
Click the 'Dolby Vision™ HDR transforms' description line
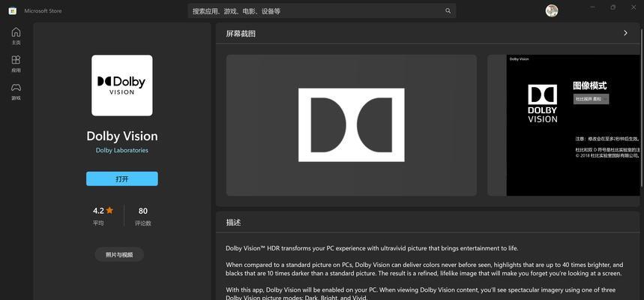coord(372,249)
